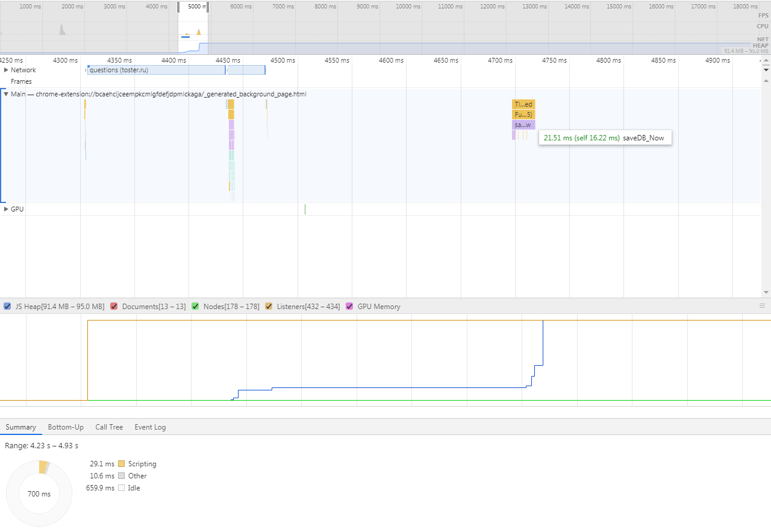
Task: Toggle the Nodes counter checkbox
Action: point(195,307)
